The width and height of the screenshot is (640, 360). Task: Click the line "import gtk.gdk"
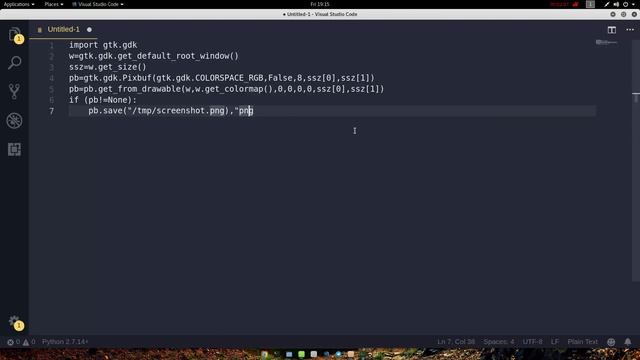[x=103, y=45]
